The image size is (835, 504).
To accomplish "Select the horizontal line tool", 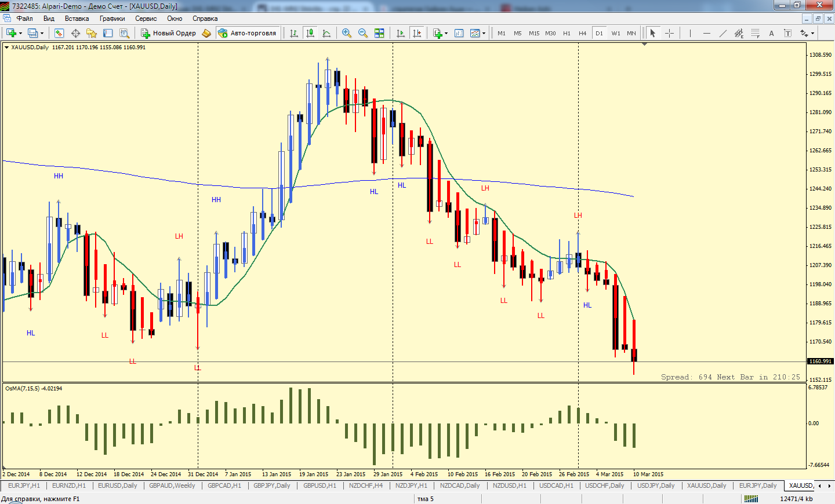I will 706,33.
